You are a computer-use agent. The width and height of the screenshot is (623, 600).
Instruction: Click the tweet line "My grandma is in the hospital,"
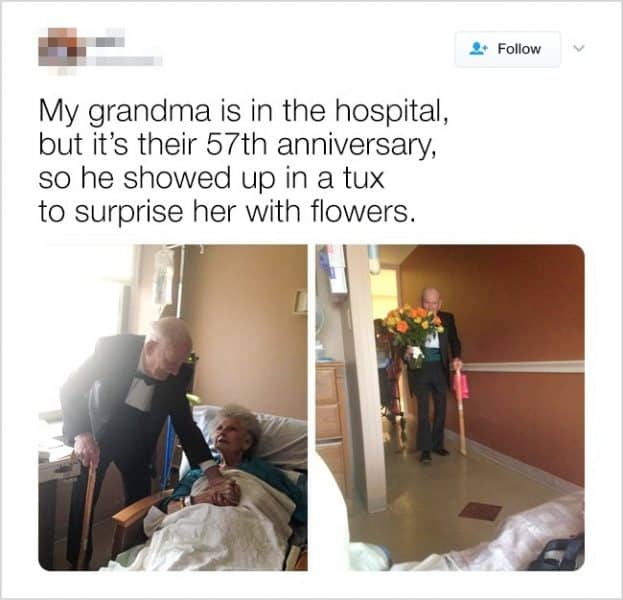[x=244, y=111]
